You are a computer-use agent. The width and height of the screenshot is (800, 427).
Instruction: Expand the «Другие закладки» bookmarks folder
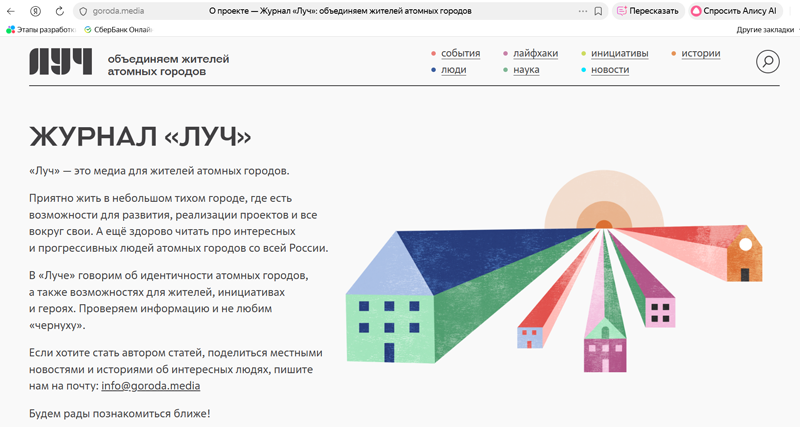coord(764,30)
